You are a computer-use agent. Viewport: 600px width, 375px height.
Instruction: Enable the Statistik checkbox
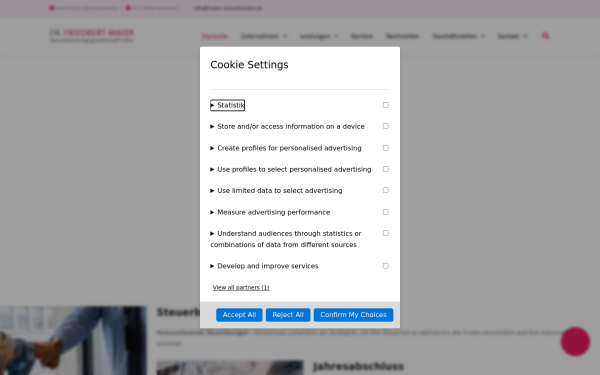[x=386, y=105]
